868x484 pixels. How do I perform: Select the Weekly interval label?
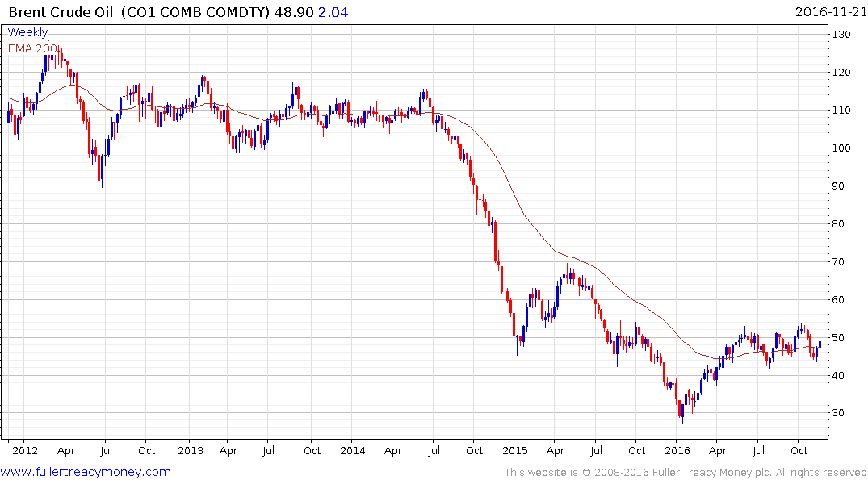(27, 32)
